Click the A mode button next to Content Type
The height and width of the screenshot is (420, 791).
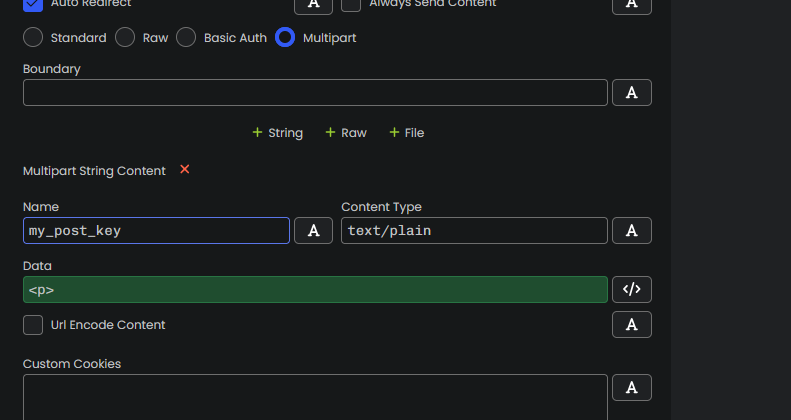click(x=632, y=230)
